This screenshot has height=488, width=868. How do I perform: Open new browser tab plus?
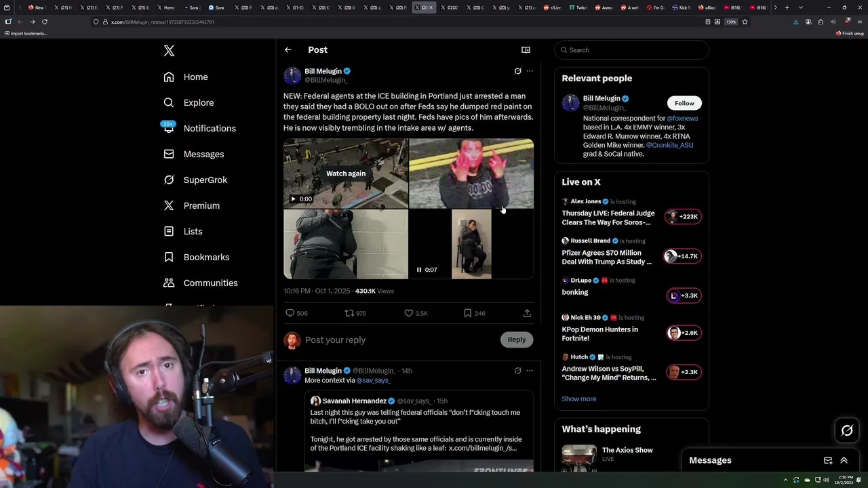(x=787, y=7)
